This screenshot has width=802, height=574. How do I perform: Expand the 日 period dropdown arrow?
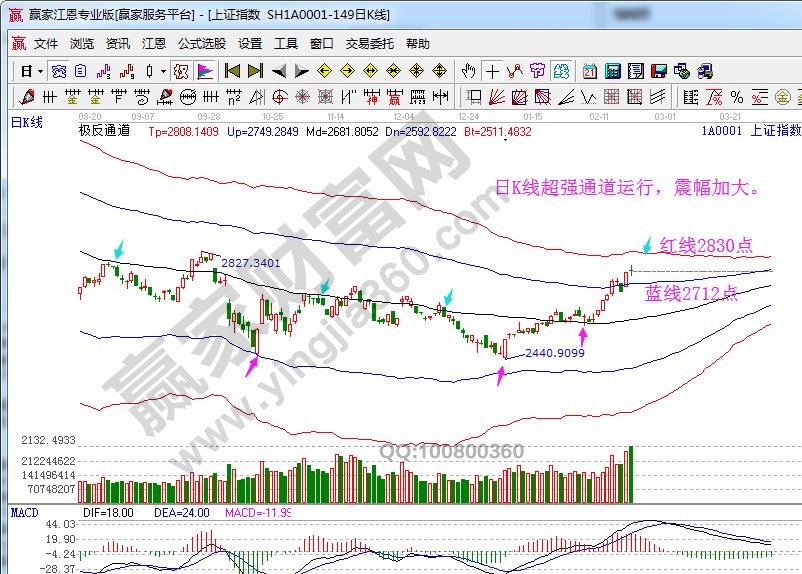point(40,71)
